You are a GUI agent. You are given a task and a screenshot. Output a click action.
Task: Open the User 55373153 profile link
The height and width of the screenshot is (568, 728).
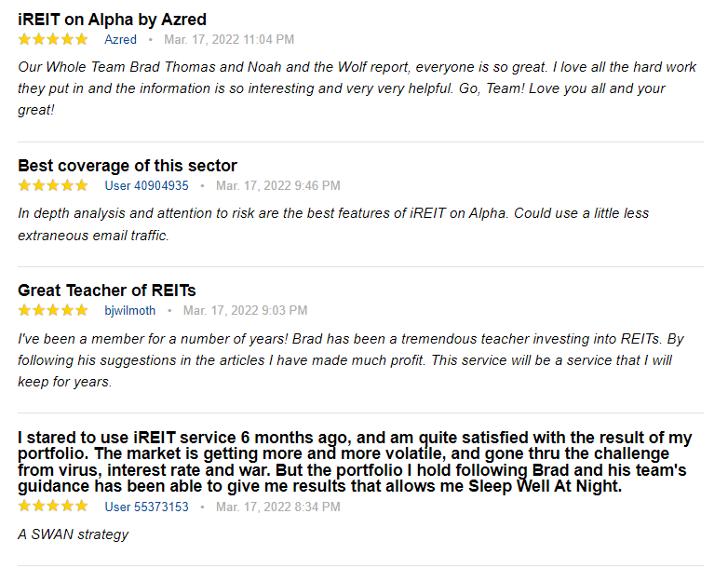[x=146, y=507]
